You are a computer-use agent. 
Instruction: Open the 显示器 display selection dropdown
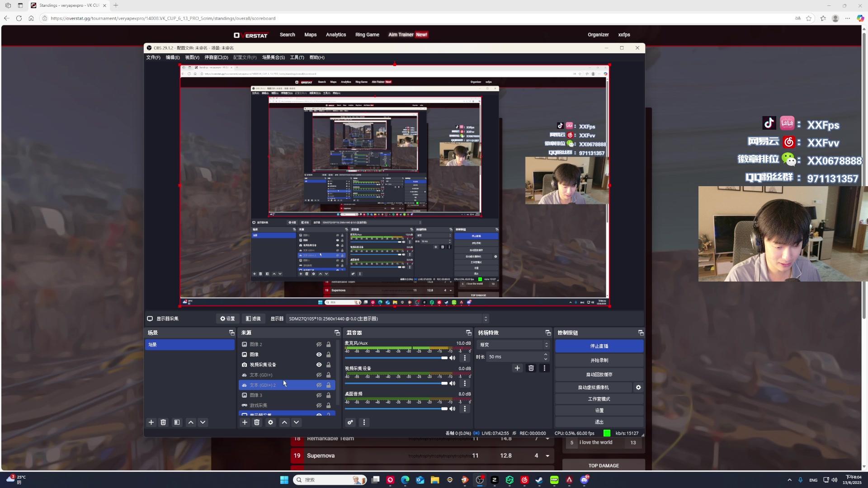point(388,319)
